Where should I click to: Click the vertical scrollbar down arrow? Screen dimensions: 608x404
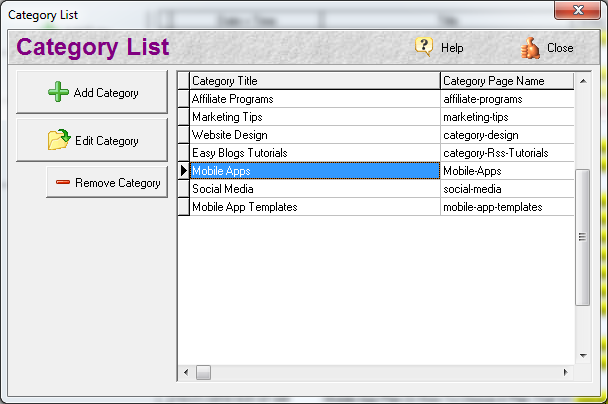coord(583,356)
